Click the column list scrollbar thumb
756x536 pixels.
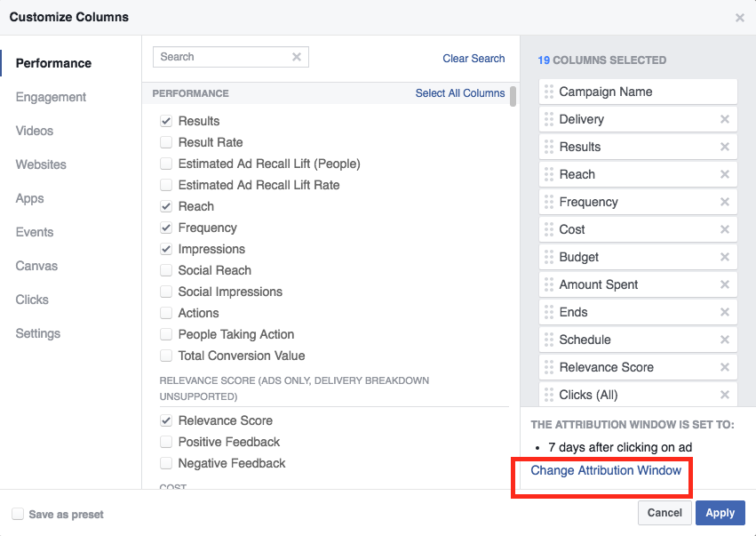pos(513,96)
